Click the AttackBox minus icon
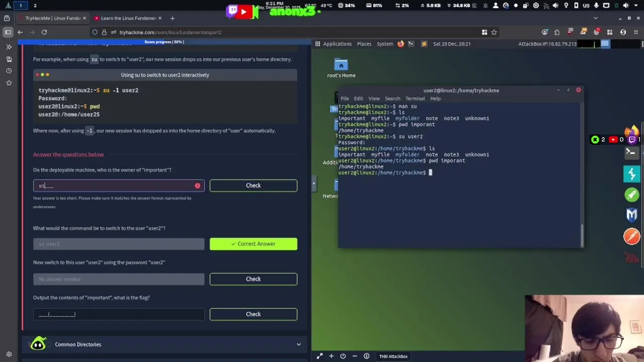This screenshot has height=362, width=644. (x=355, y=356)
